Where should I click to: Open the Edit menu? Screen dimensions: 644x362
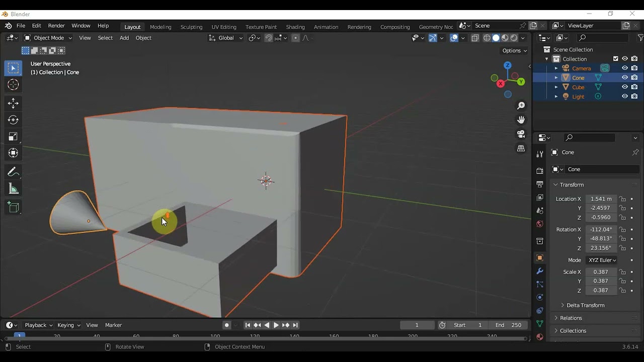coord(37,26)
